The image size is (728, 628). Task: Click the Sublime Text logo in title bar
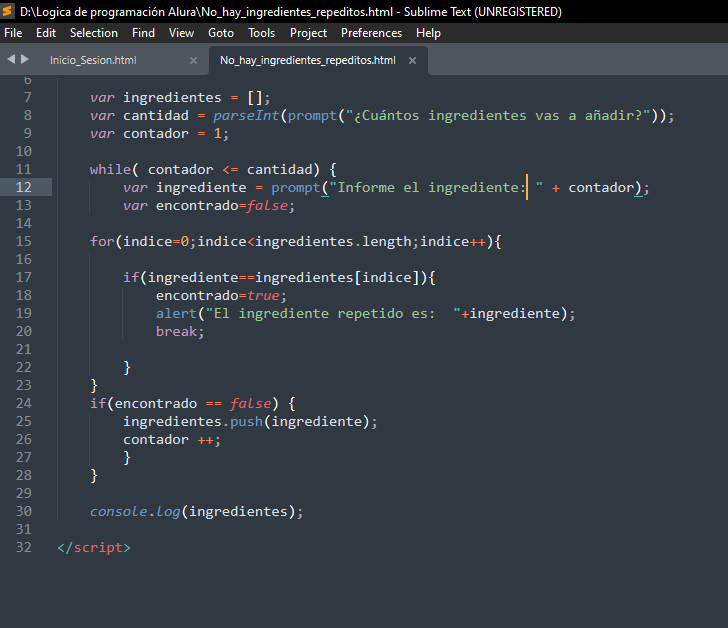(x=7, y=11)
